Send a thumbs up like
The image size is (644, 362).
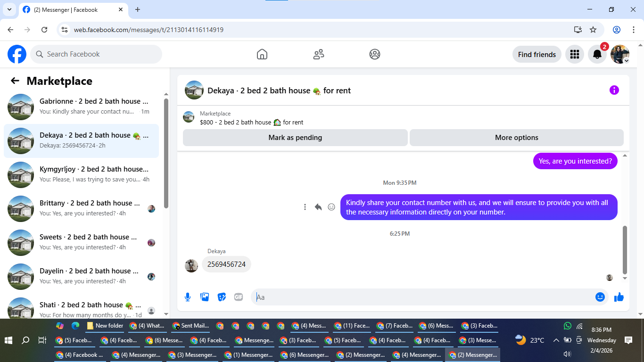tap(619, 297)
